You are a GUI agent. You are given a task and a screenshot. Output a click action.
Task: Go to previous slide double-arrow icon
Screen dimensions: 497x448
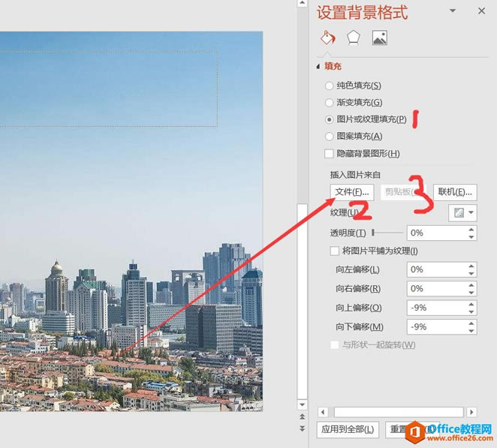click(303, 416)
